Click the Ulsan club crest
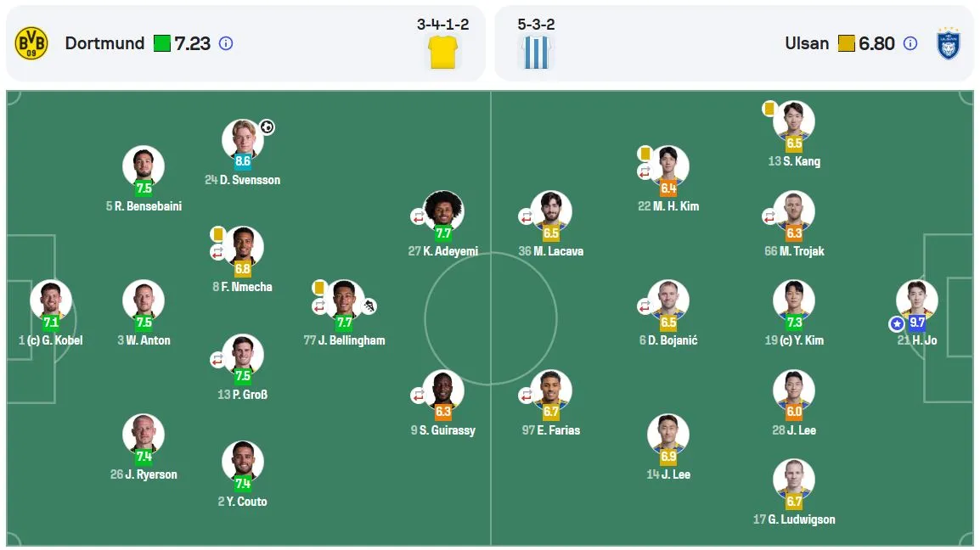Viewport: 980px width, 550px height. [x=948, y=43]
